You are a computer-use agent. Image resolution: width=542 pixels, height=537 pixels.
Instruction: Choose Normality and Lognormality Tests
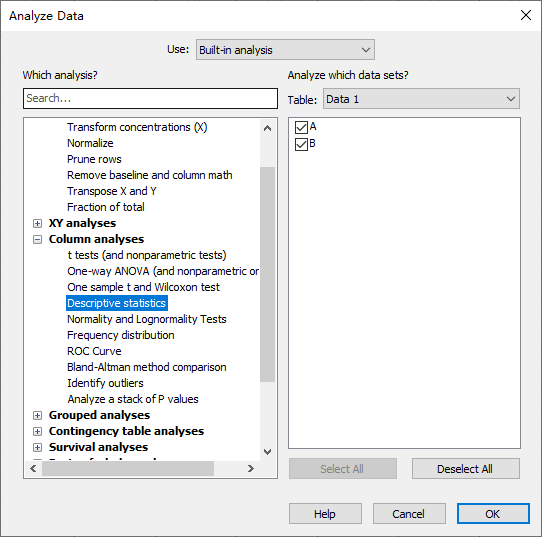point(147,319)
